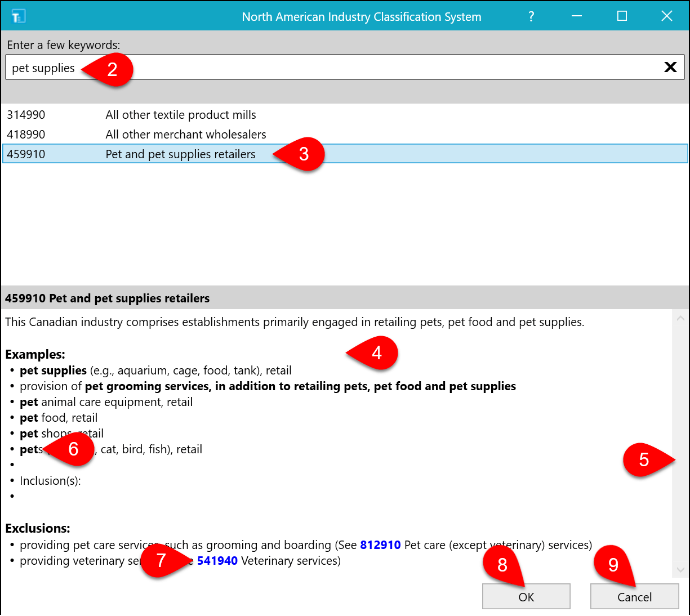
Task: Clear the keyword search with X icon
Action: pyautogui.click(x=670, y=67)
